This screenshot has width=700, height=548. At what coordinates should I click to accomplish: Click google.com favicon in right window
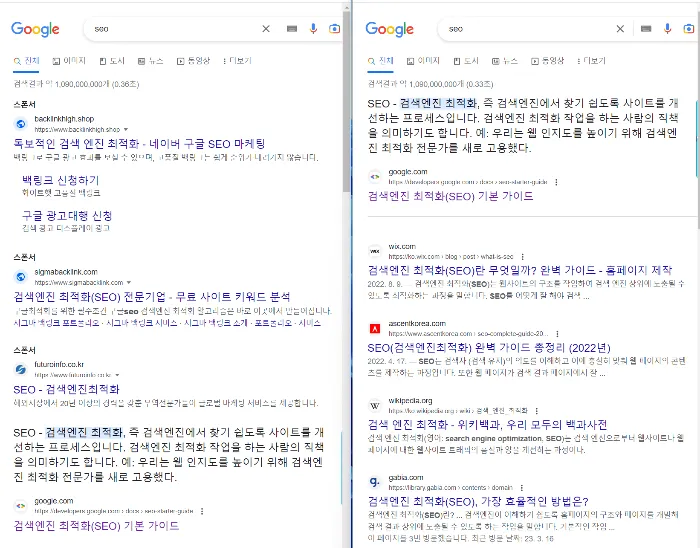[x=375, y=177]
